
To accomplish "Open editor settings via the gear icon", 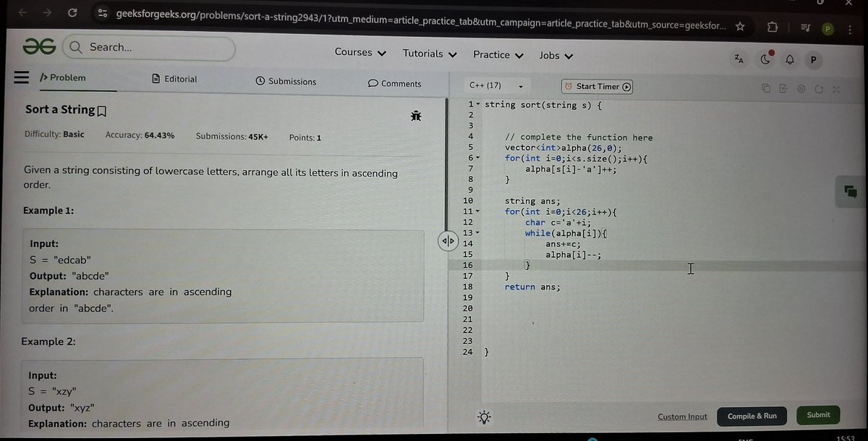I will 800,88.
